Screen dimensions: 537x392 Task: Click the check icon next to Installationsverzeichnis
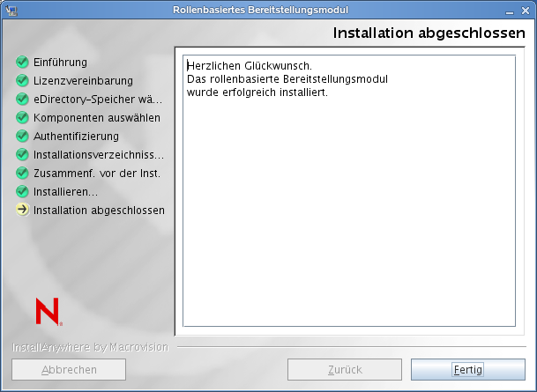(x=22, y=154)
